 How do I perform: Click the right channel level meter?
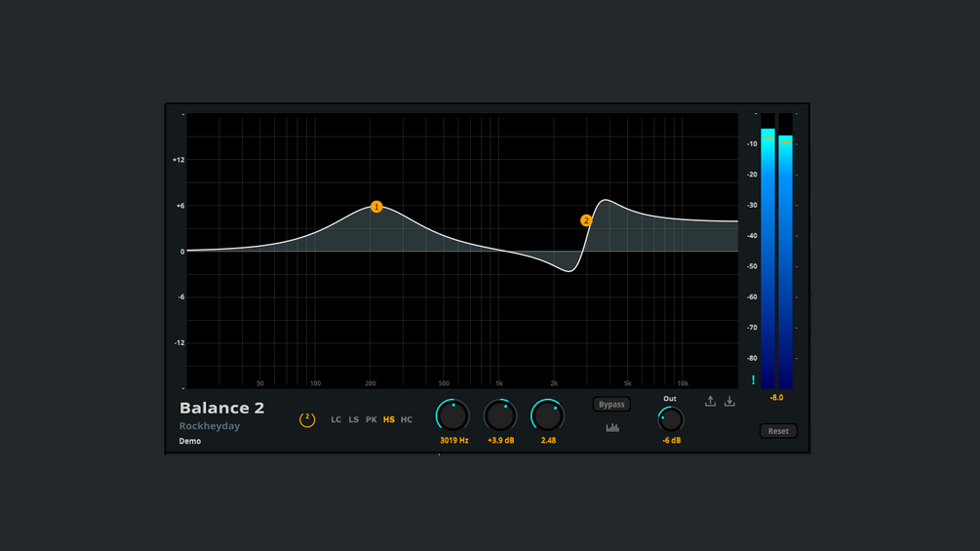tap(786, 252)
